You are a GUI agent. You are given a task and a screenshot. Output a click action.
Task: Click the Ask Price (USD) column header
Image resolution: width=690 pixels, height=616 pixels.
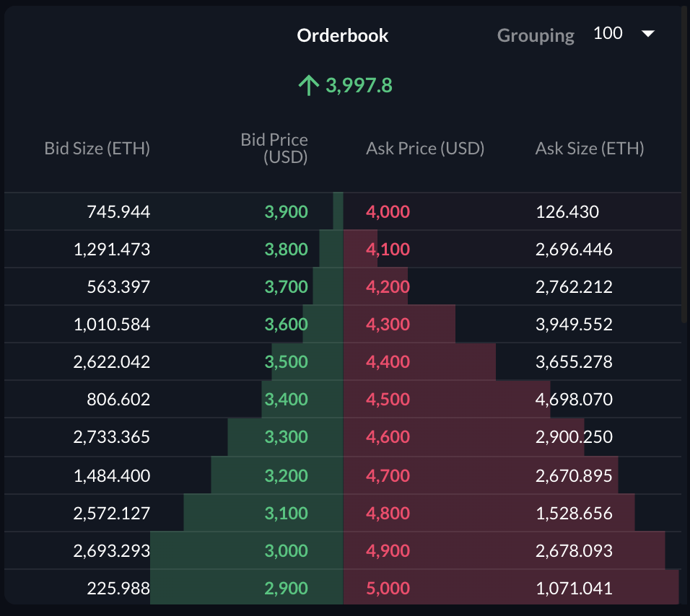pos(425,149)
